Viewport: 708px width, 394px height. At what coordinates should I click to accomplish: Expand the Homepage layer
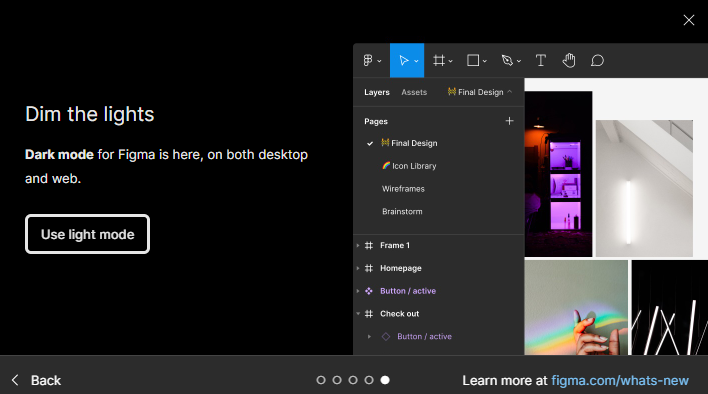coord(358,268)
